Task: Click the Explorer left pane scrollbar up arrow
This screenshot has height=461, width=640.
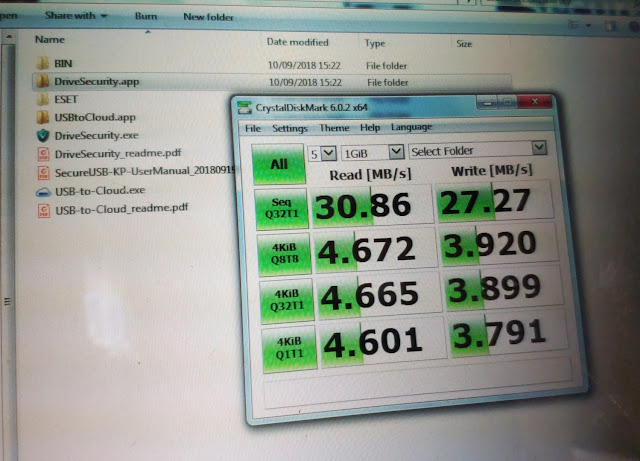Action: 9,38
